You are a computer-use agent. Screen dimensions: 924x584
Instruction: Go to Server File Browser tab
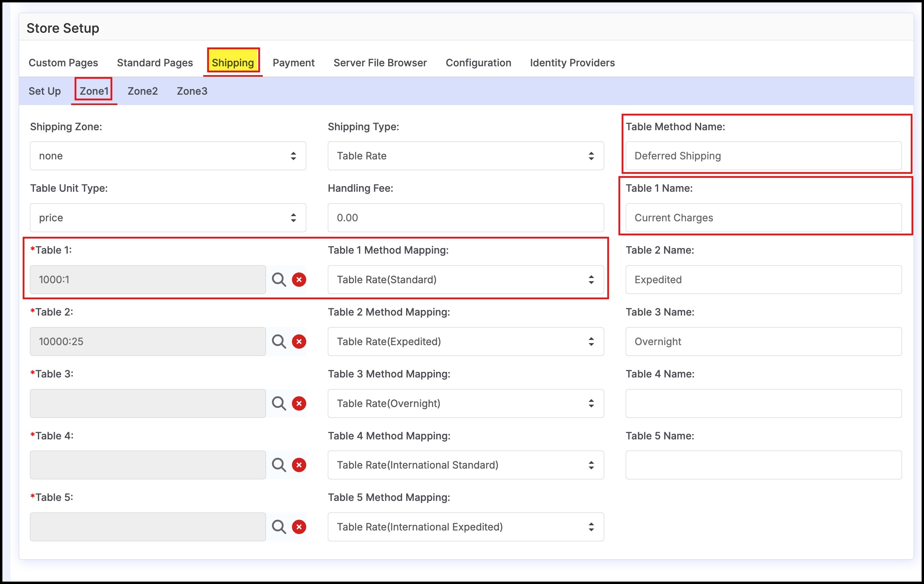click(380, 63)
